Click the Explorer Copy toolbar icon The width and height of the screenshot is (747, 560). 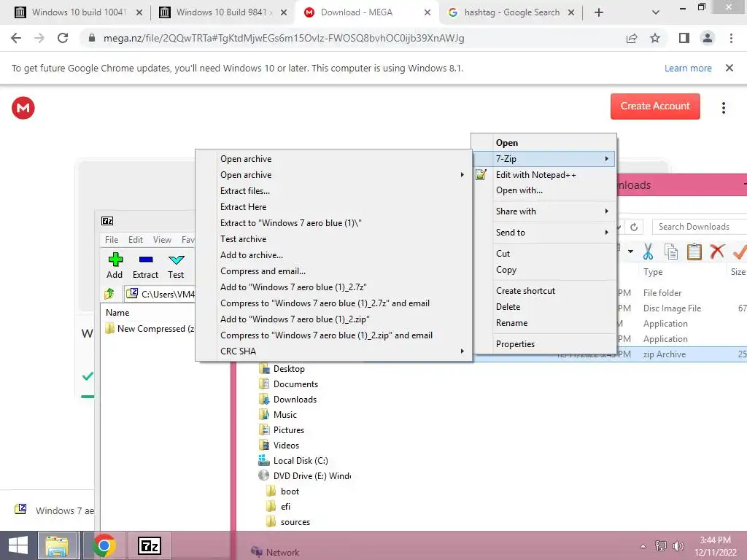(671, 252)
